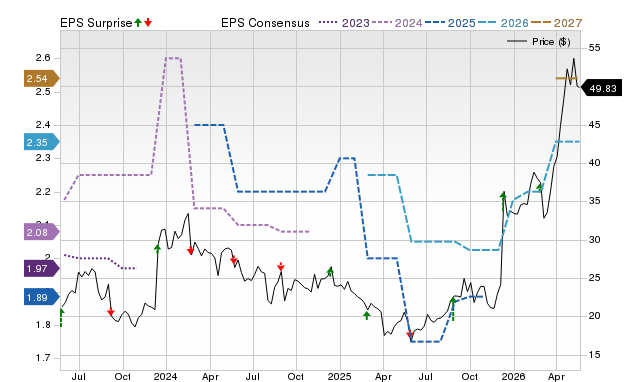This screenshot has height=382, width=640.
Task: Select the 2026 light blue legend entry
Action: pyautogui.click(x=503, y=23)
